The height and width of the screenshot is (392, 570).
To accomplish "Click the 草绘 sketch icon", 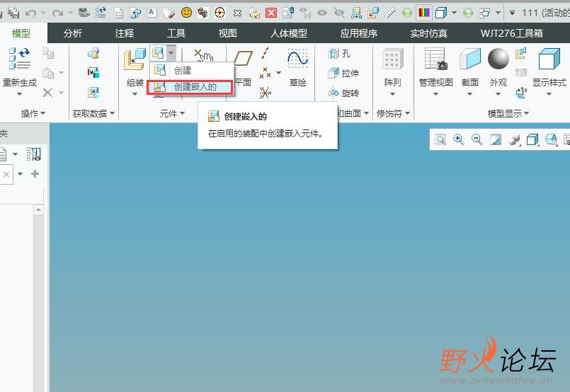I will pos(297,58).
